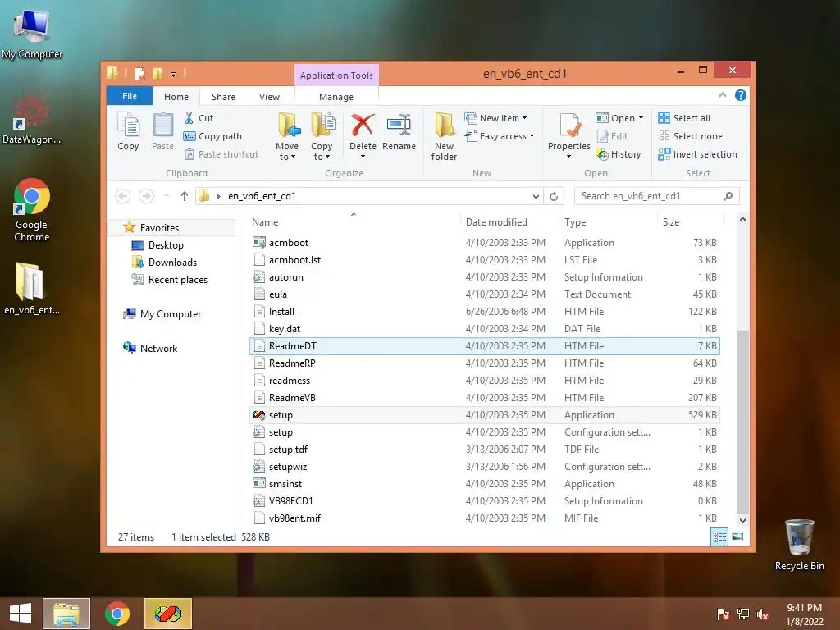Open the address bar history dropdown
This screenshot has height=630, width=840.
[x=536, y=196]
